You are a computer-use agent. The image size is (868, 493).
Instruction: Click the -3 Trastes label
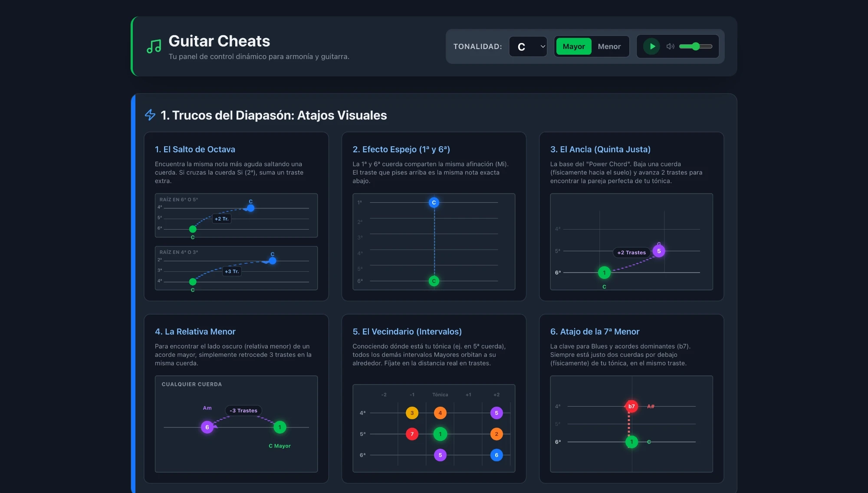(243, 411)
